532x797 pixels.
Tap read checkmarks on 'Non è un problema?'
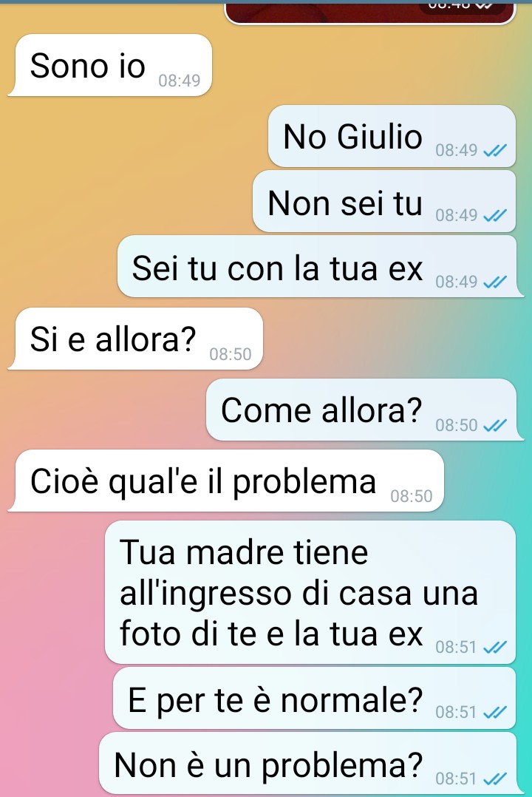pos(494,779)
